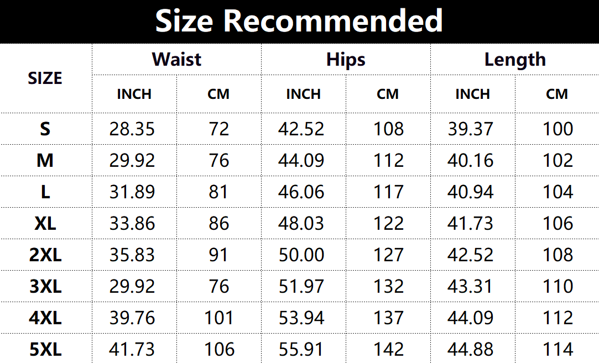Screen dimensions: 599x364
Task: Click the INCH subheader under Length
Action: click(472, 94)
